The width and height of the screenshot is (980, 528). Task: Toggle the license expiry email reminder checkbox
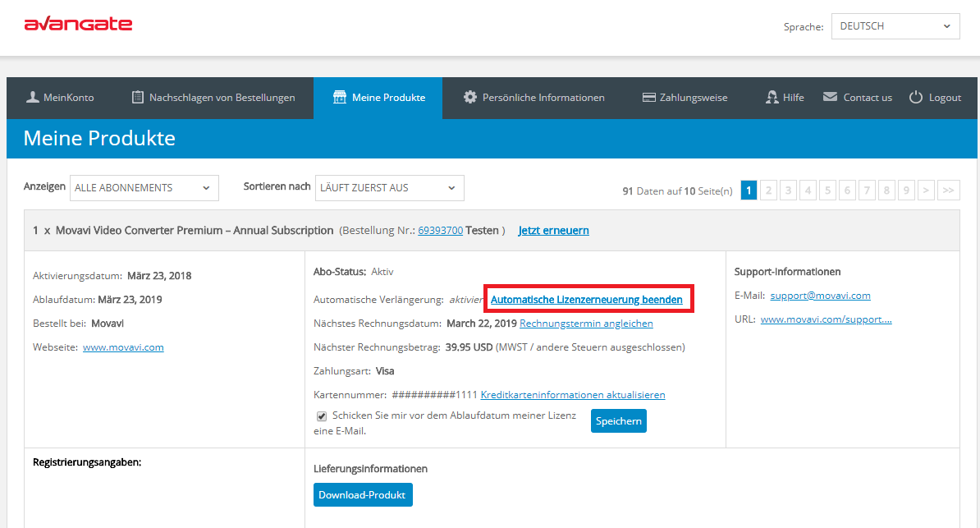tap(322, 416)
